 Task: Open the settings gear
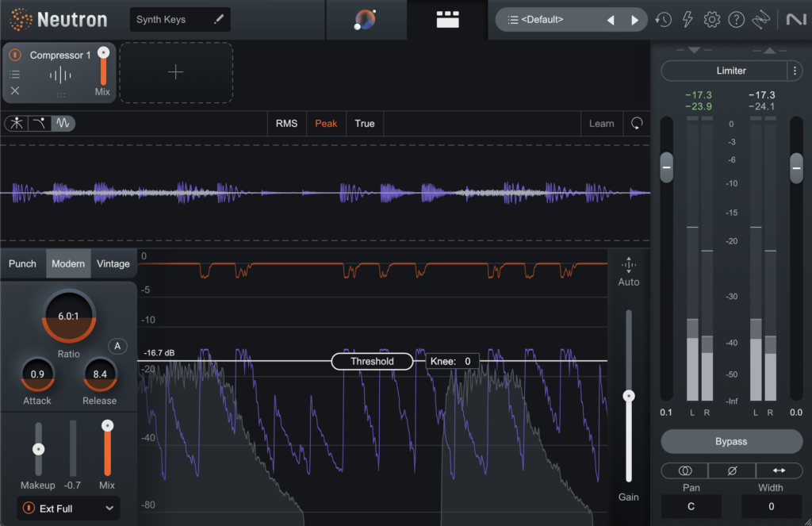[711, 20]
